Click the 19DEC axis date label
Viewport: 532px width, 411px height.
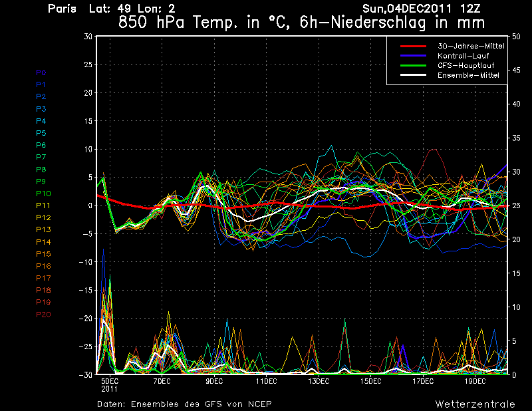click(x=475, y=381)
